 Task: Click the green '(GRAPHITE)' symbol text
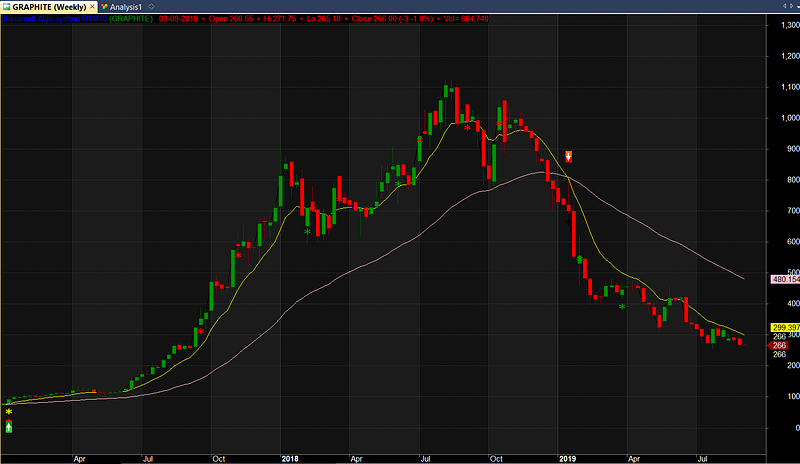[131, 19]
